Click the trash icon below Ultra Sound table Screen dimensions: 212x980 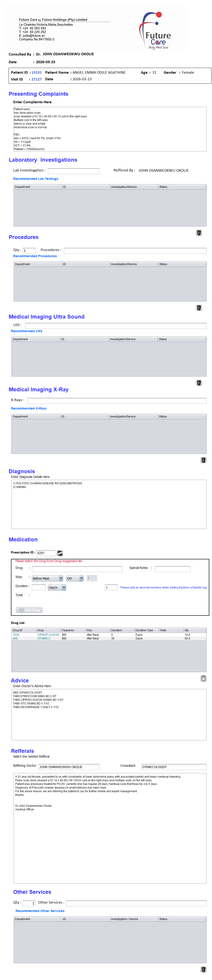pos(199,382)
